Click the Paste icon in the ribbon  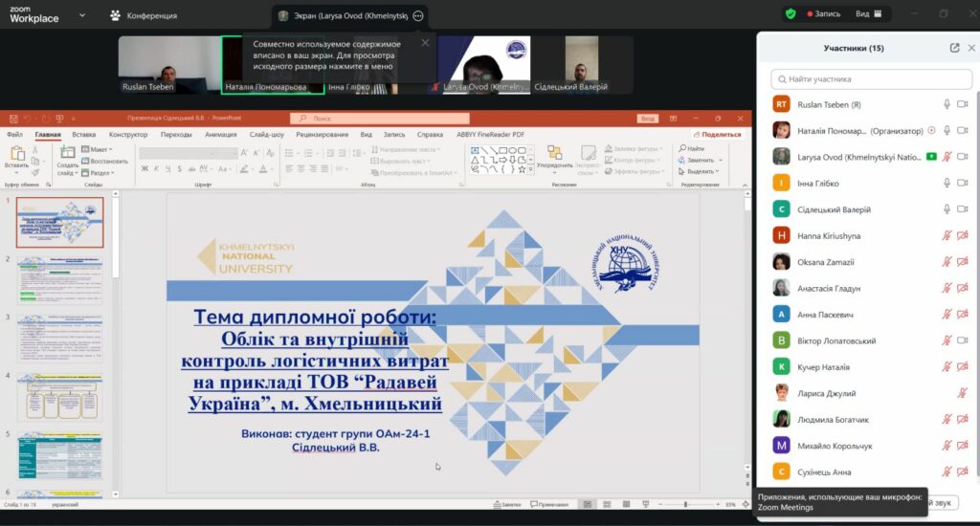16,155
